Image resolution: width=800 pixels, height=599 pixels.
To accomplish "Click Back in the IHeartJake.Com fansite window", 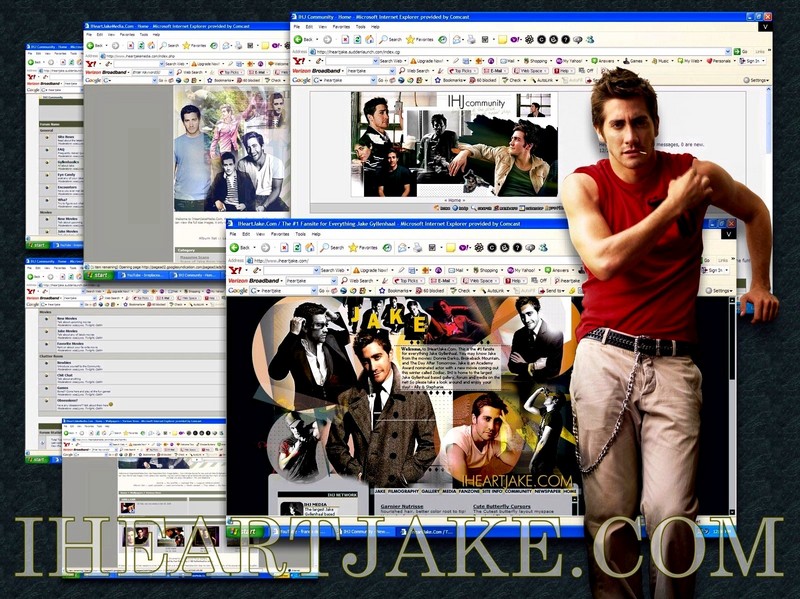I will click(x=240, y=247).
